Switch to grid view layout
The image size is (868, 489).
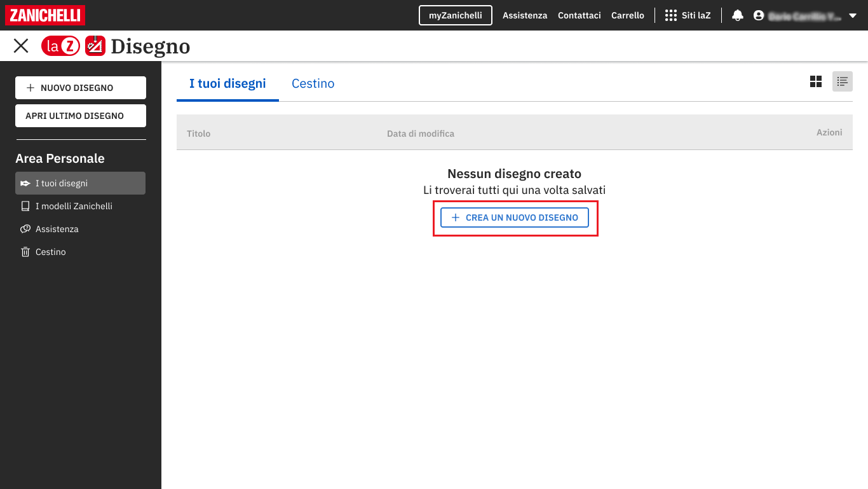pyautogui.click(x=816, y=81)
